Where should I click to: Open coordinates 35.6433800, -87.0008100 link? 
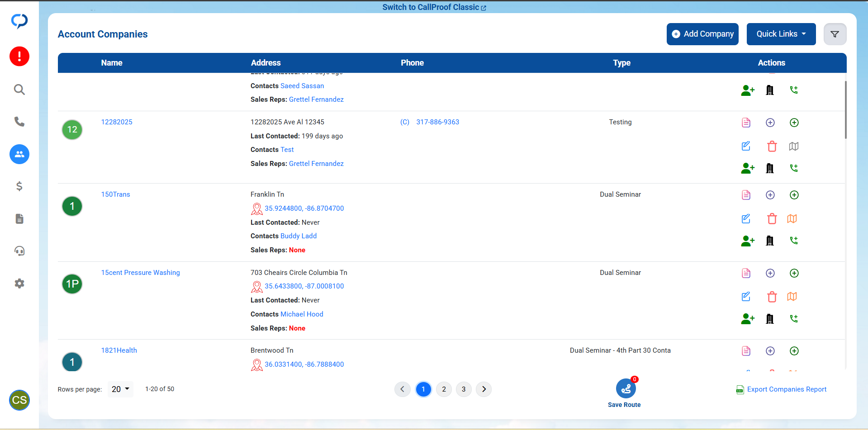pyautogui.click(x=304, y=286)
